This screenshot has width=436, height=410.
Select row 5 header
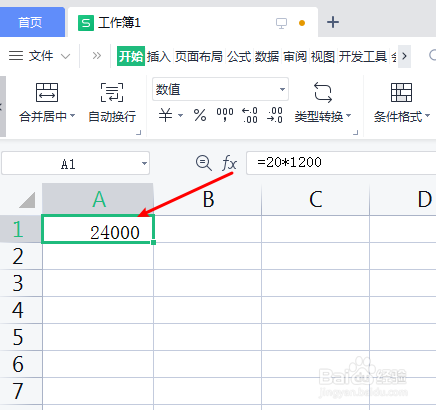pos(21,337)
